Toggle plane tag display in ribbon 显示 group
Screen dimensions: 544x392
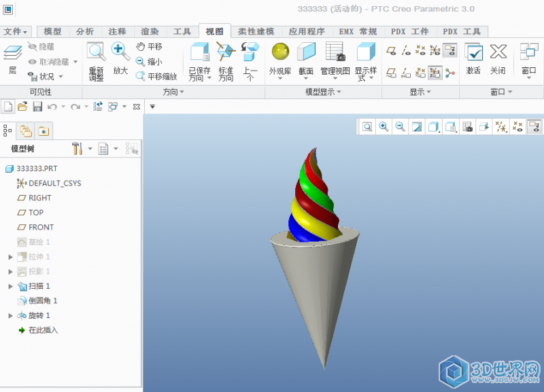(392, 73)
